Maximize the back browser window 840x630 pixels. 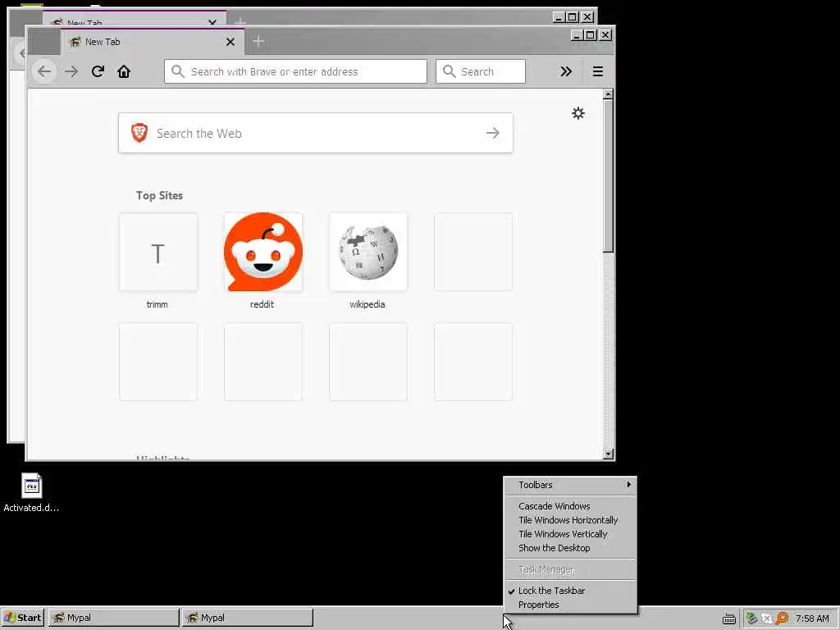(x=572, y=17)
